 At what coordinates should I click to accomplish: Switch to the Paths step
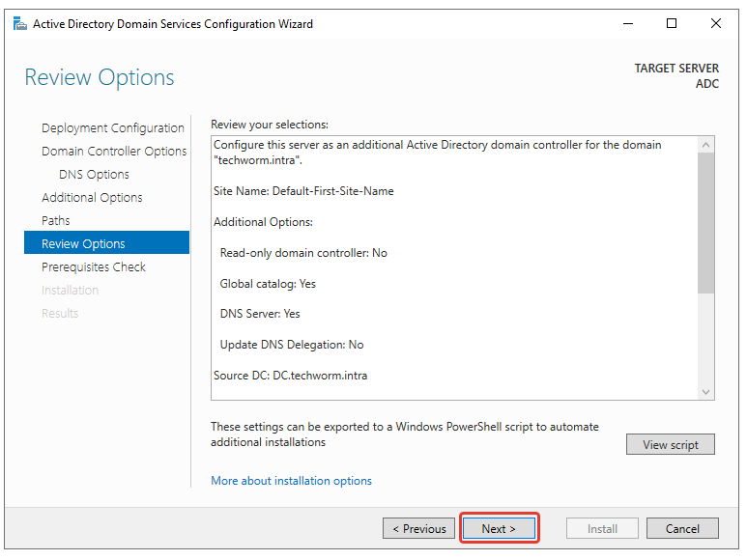click(x=56, y=221)
